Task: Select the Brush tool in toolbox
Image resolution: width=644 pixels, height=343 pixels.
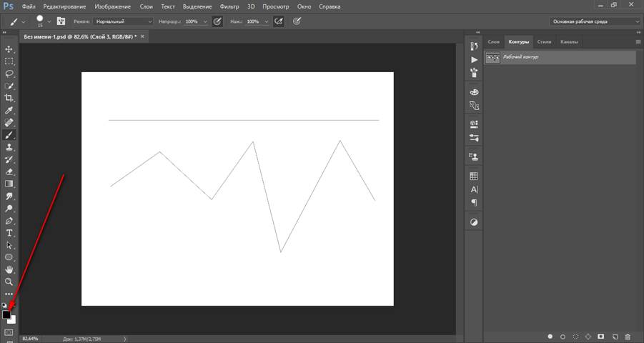Action: tap(9, 135)
